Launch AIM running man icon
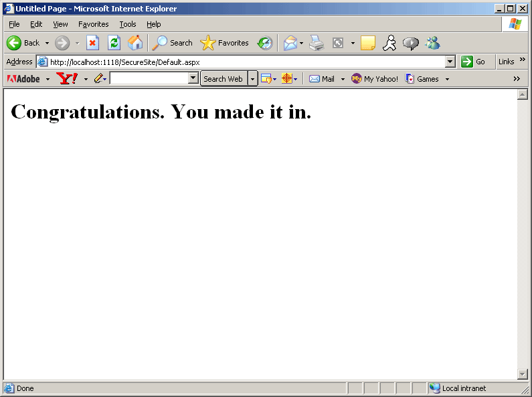This screenshot has width=532, height=397. point(389,43)
